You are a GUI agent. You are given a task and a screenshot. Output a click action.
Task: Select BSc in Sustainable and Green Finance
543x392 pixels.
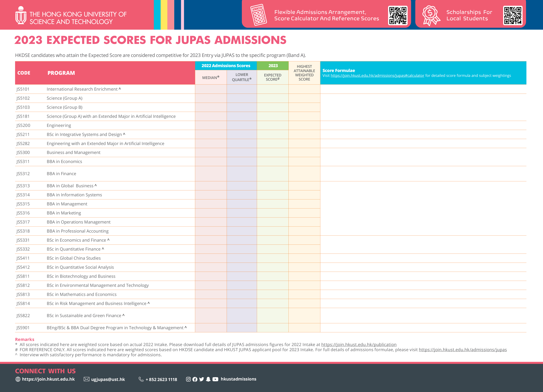click(x=271, y=316)
